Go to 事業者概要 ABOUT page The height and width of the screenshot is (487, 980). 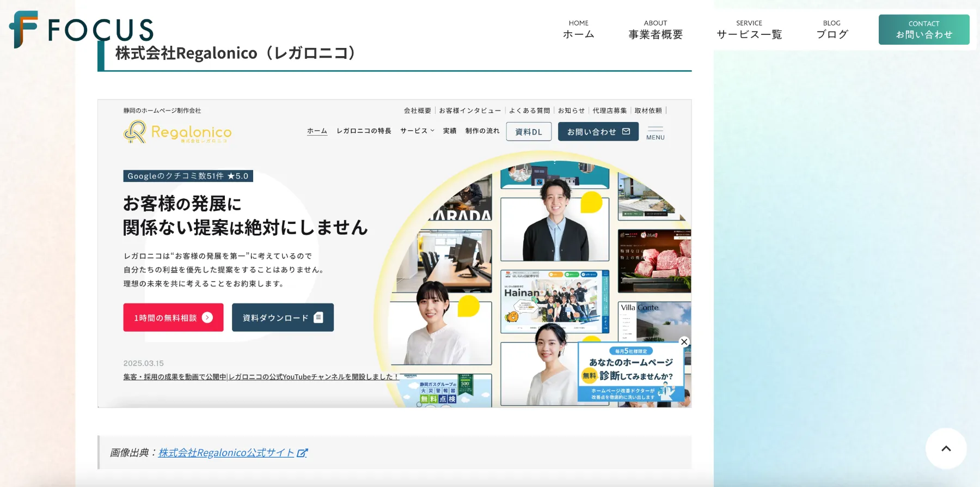[x=656, y=29]
